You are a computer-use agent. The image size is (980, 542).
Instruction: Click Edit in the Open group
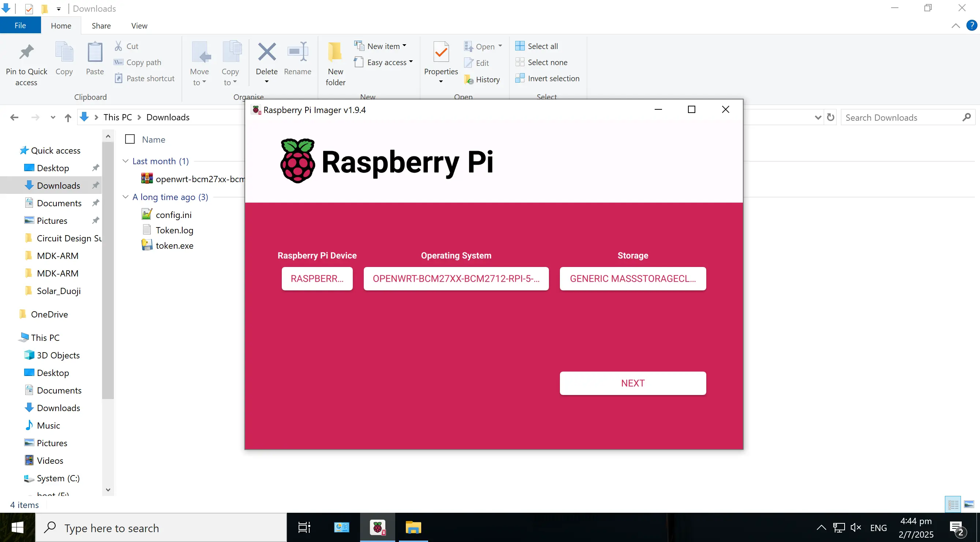(477, 63)
